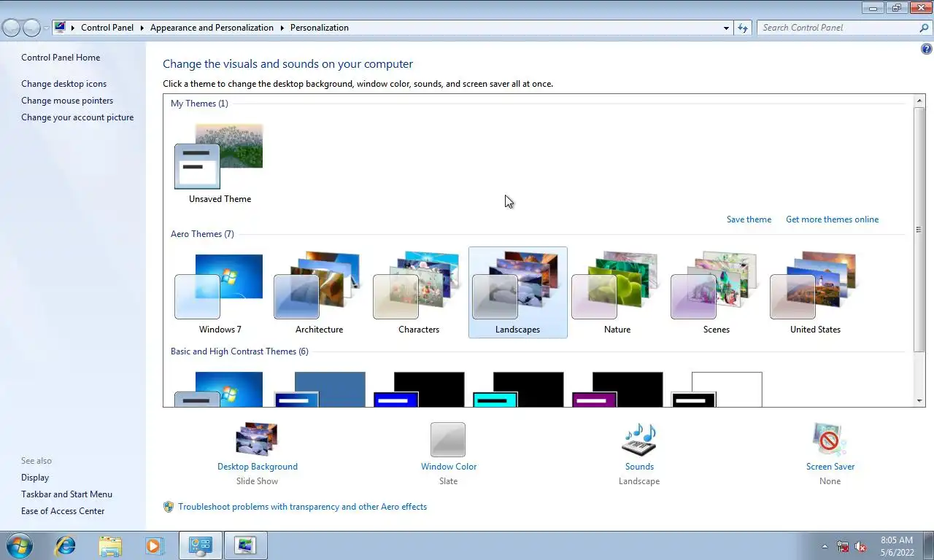Click the network tray icon

[x=843, y=546]
